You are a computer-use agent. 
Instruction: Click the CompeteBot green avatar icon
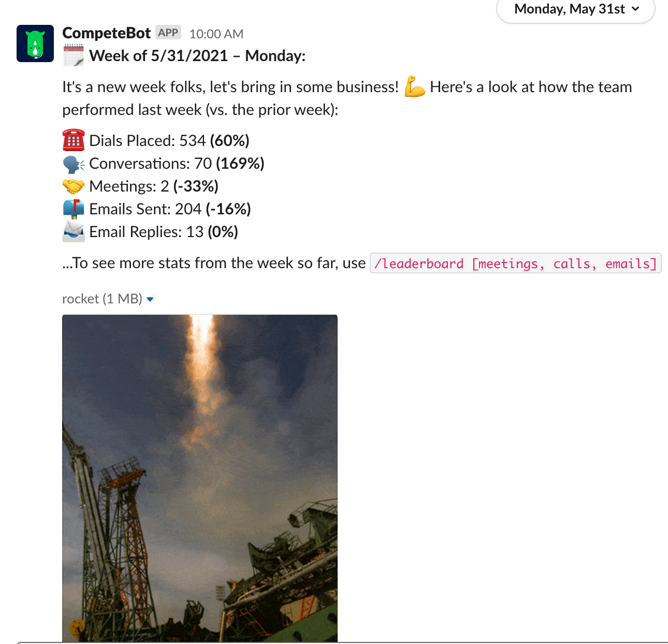(x=35, y=43)
